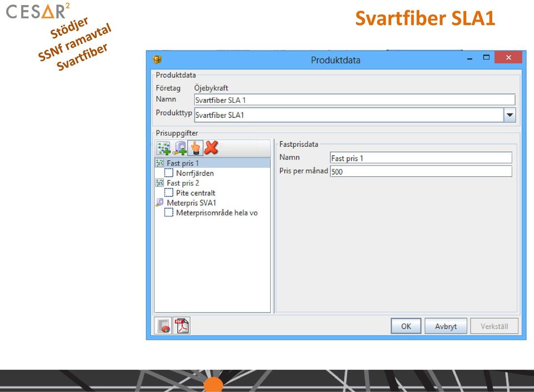Viewport: 534px width, 392px height.
Task: Open the Produkttyp dropdown arrow
Action: (510, 115)
